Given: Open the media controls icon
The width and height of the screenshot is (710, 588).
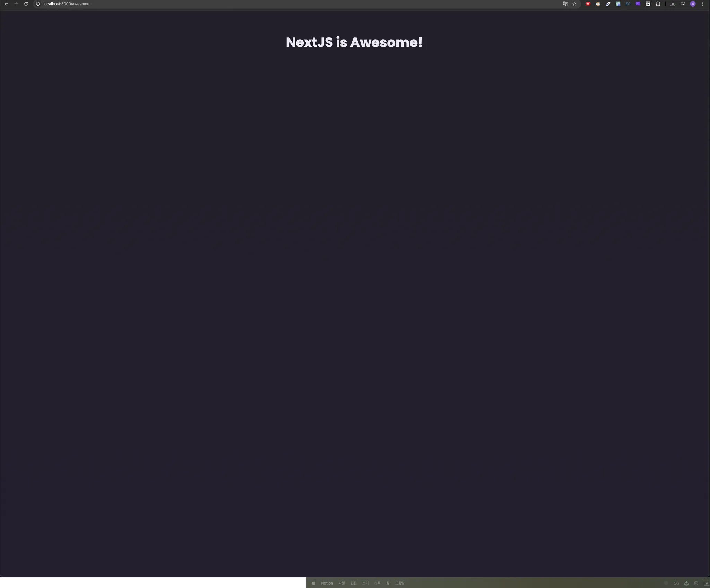Looking at the screenshot, I should point(683,4).
